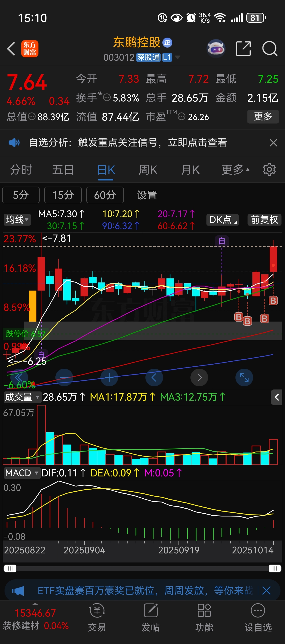This screenshot has width=285, height=644.
Task: Open the 东方财富 orange logo
Action: tap(30, 48)
